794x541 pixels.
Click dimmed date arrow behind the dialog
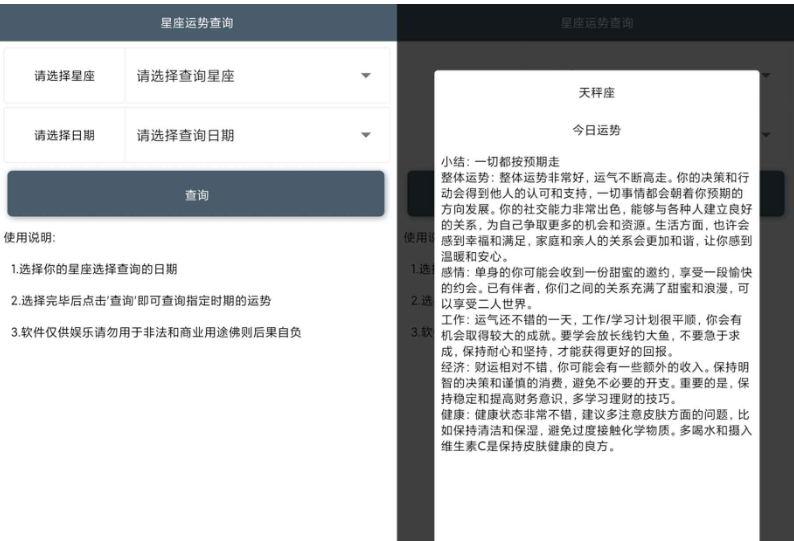[x=766, y=135]
